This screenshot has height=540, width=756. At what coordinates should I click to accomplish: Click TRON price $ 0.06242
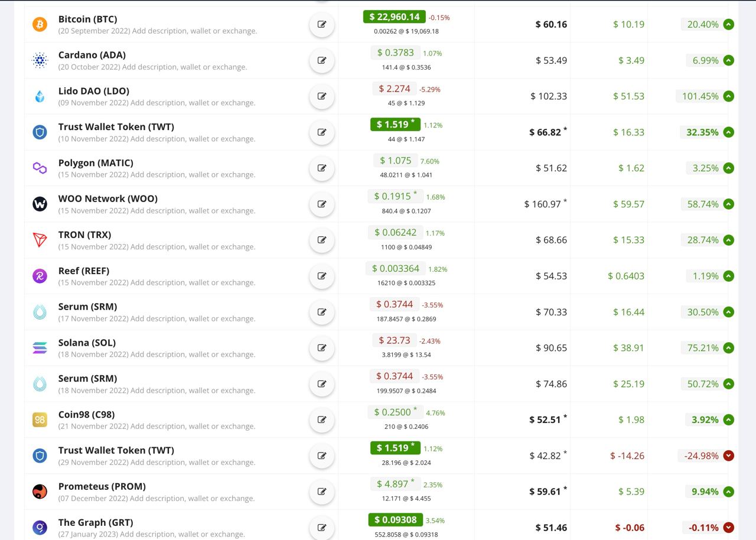click(x=395, y=232)
